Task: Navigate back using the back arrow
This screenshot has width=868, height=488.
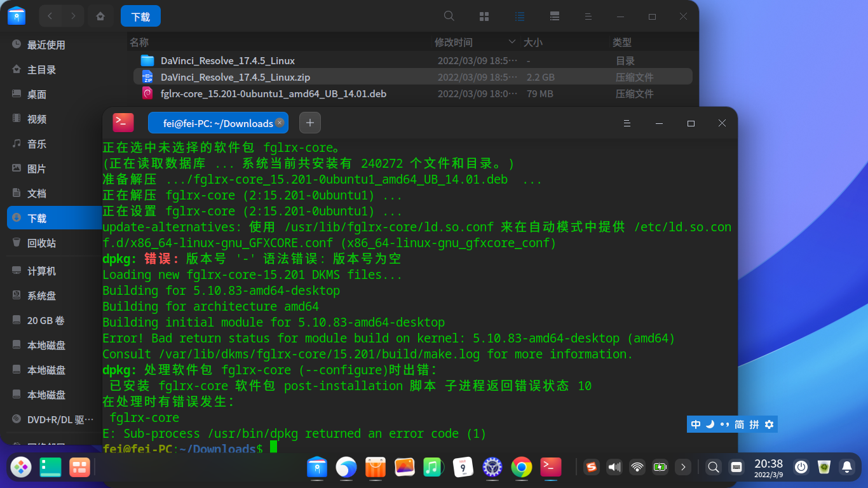Action: tap(50, 16)
